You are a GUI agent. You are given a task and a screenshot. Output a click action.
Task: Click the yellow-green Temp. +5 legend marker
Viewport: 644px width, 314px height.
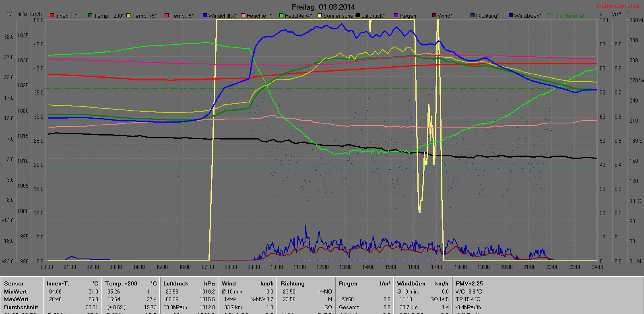click(129, 16)
